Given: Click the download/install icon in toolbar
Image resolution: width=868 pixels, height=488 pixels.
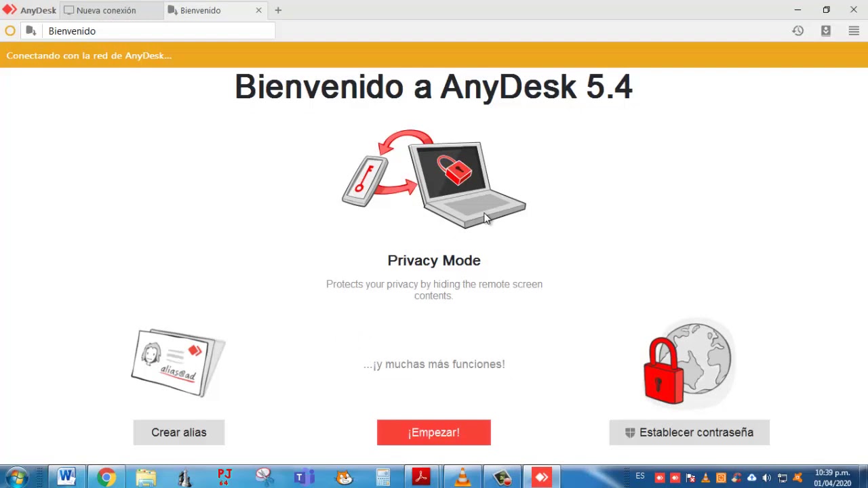Looking at the screenshot, I should tap(826, 30).
